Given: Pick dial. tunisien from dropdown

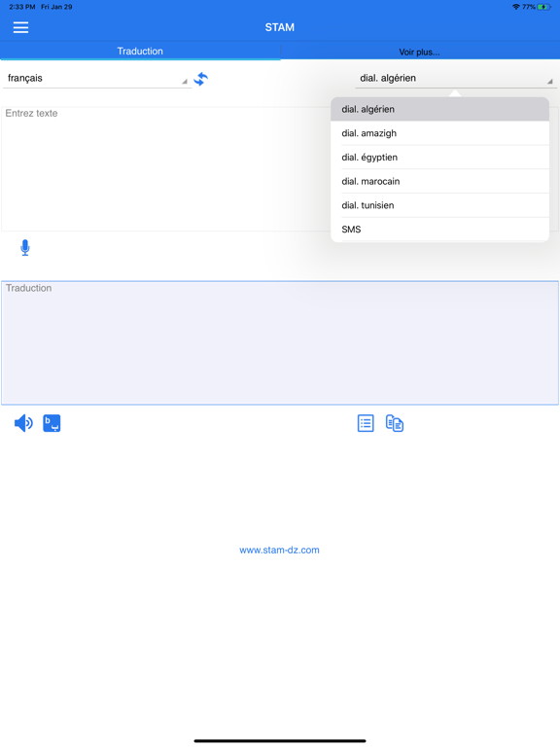Looking at the screenshot, I should [440, 205].
